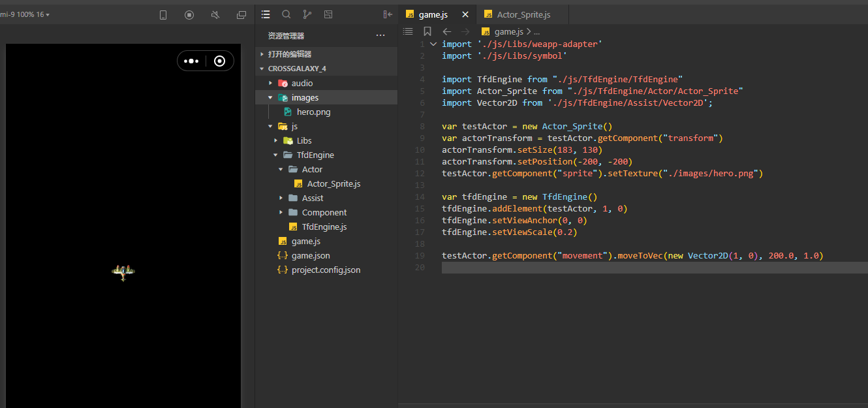Switch to the Actor_Sprite.js editor tab
The height and width of the screenshot is (408, 868).
523,14
